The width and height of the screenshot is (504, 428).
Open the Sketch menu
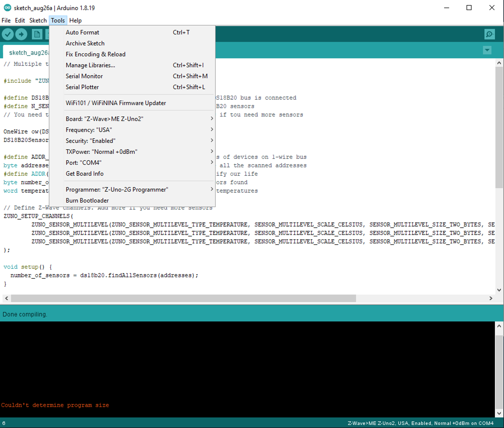click(x=38, y=20)
